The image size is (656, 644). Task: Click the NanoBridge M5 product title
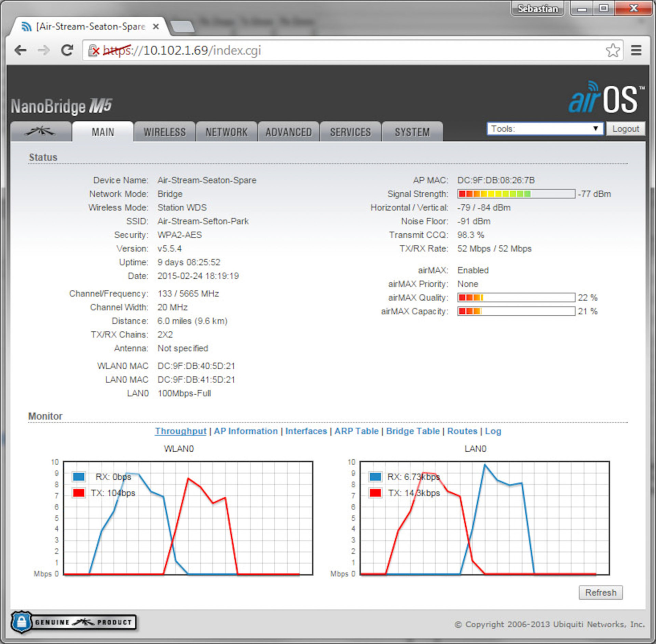[61, 106]
